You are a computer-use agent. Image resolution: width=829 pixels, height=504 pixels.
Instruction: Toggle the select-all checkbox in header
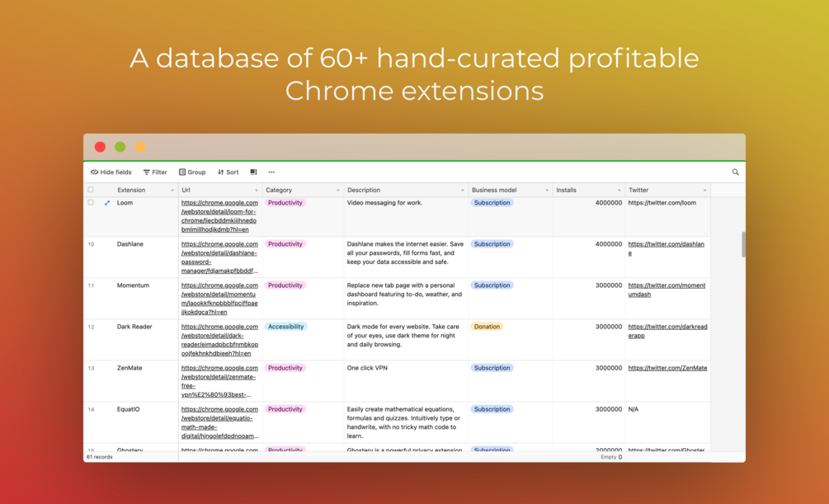(91, 190)
